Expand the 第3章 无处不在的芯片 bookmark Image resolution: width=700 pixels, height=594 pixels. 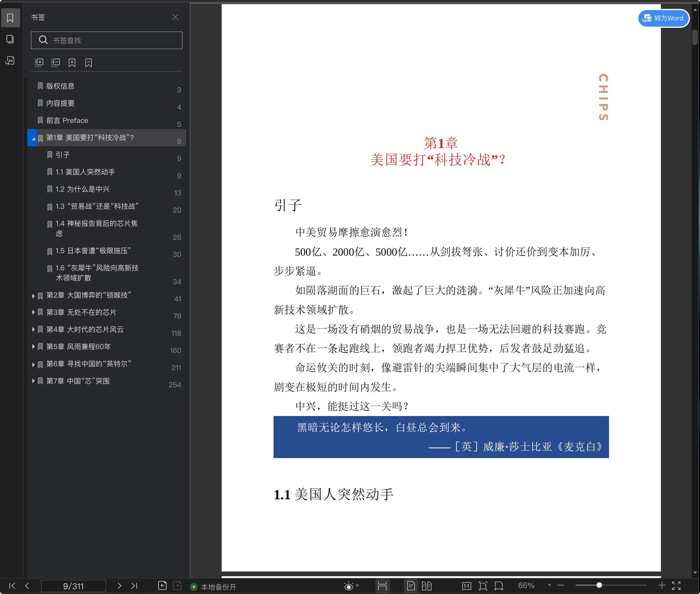33,312
